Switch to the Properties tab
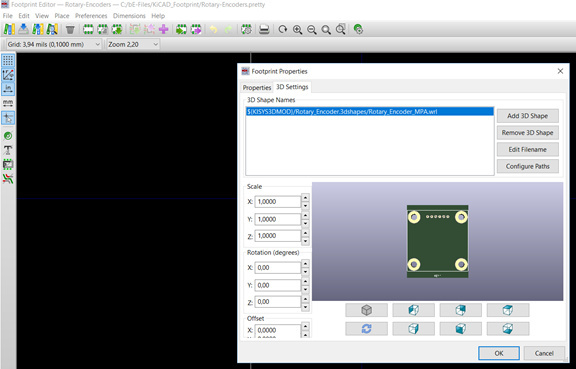 257,87
